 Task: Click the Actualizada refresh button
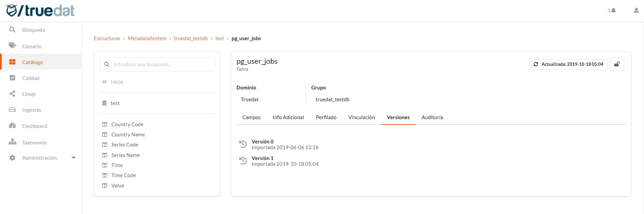pos(568,64)
